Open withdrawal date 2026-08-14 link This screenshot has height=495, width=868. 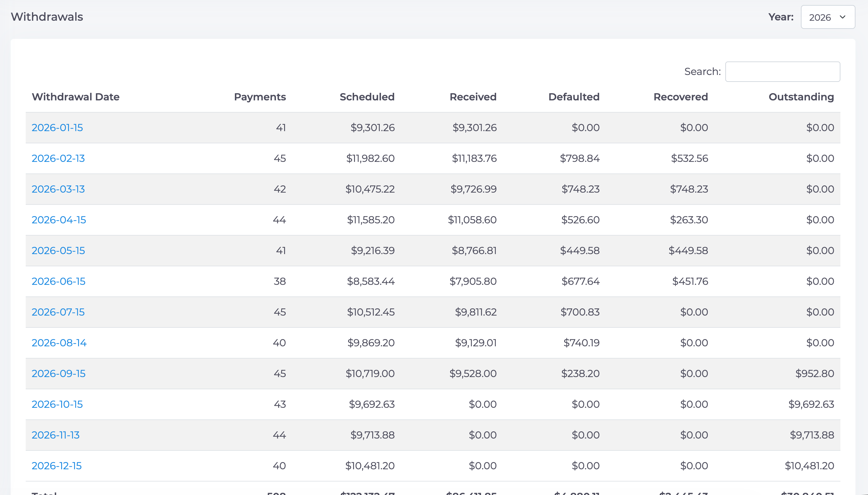tap(59, 343)
